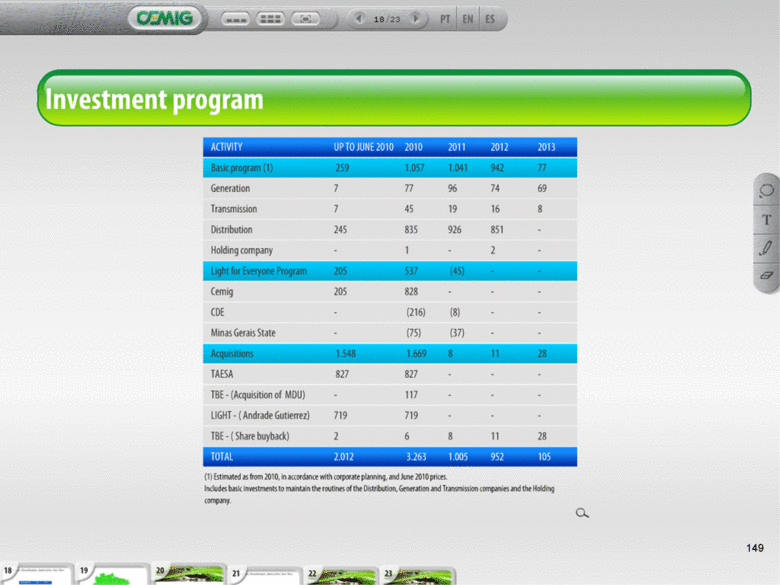Switch to single-row filmstrip view
Image resolution: width=780 pixels, height=585 pixels.
pyautogui.click(x=235, y=19)
